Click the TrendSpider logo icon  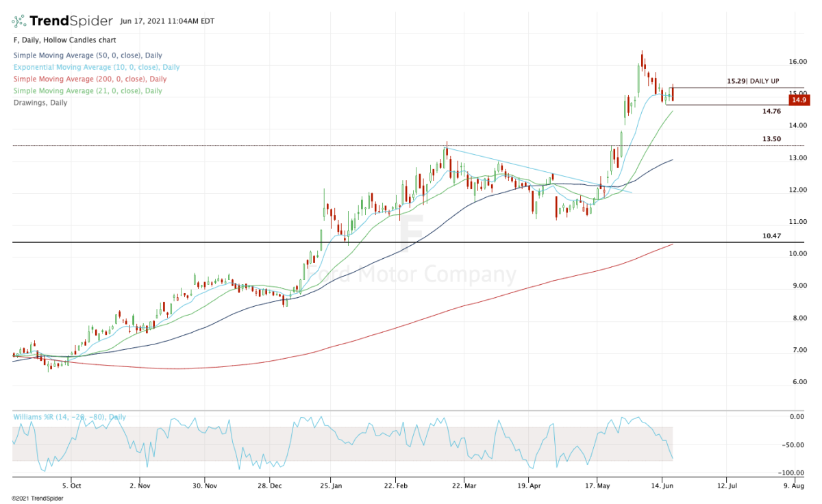(x=19, y=21)
